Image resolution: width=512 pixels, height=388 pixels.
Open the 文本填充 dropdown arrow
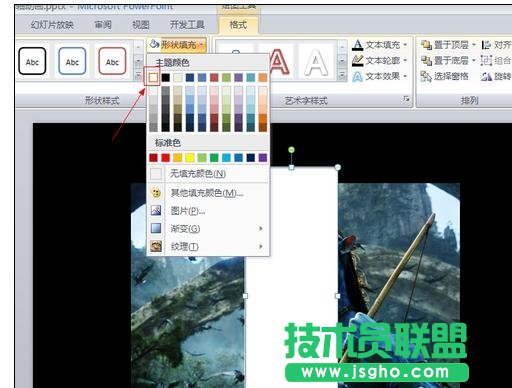pyautogui.click(x=405, y=44)
